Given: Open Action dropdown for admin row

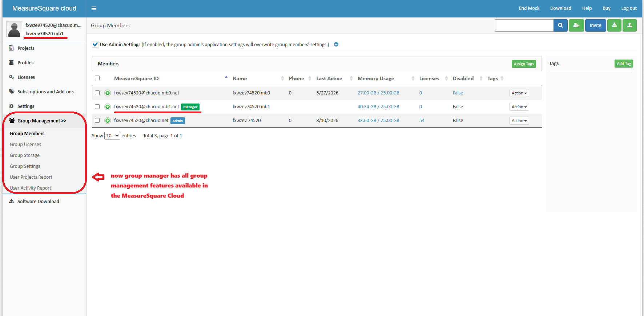Looking at the screenshot, I should (519, 121).
